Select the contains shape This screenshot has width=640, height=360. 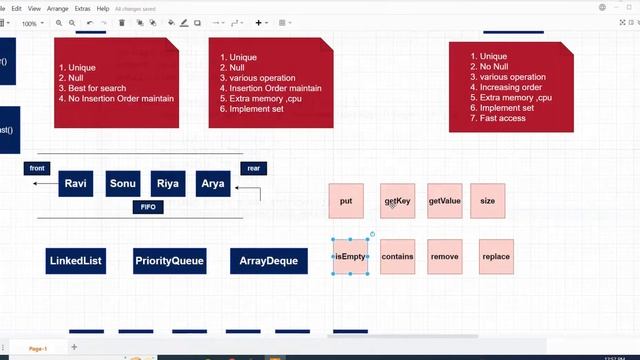click(398, 256)
